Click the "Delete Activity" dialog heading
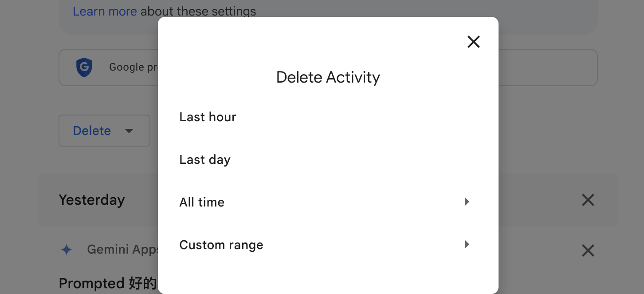 (x=328, y=77)
